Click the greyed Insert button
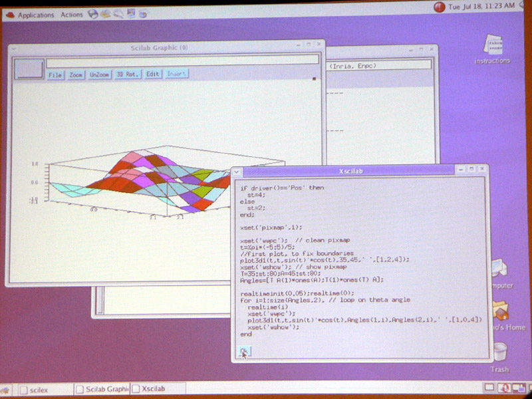This screenshot has height=399, width=532. [176, 74]
